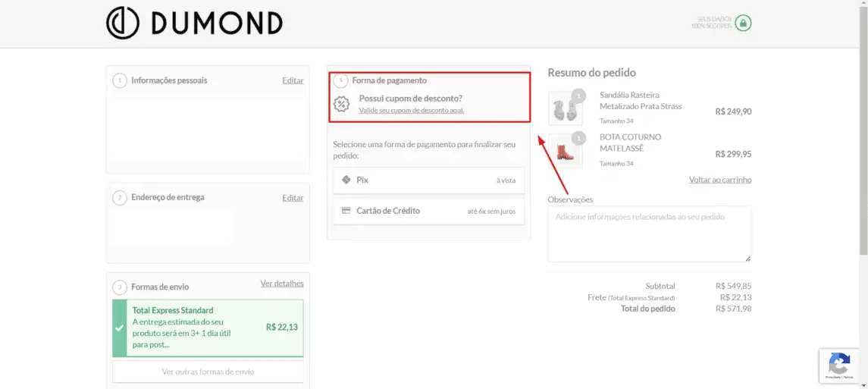
Task: Click the R$ 299,95 price
Action: point(734,154)
